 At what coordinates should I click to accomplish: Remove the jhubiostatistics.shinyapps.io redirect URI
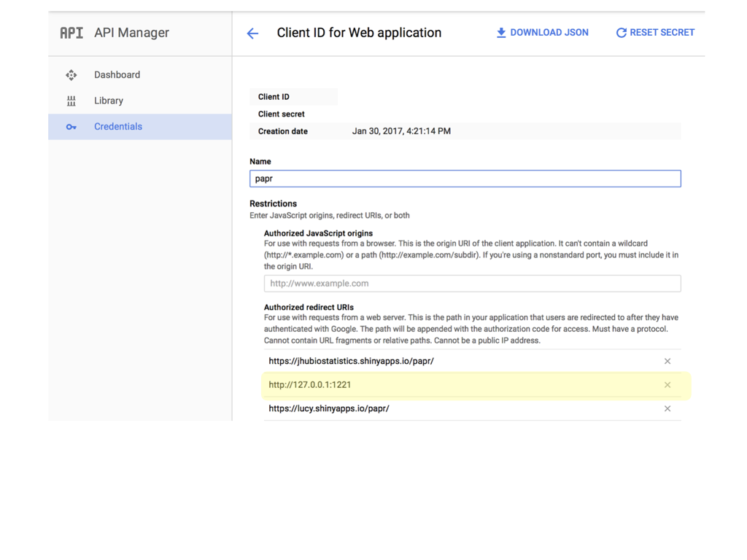coord(667,362)
